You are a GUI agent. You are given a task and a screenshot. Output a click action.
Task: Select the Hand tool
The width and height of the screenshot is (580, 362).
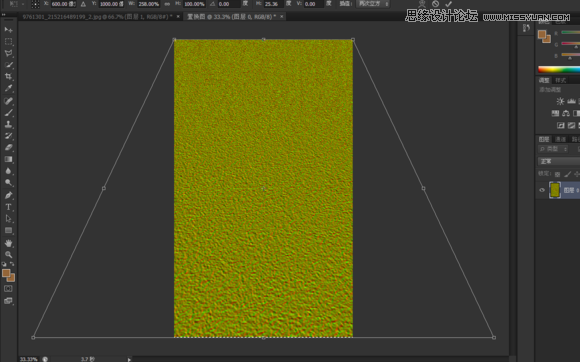(9, 243)
